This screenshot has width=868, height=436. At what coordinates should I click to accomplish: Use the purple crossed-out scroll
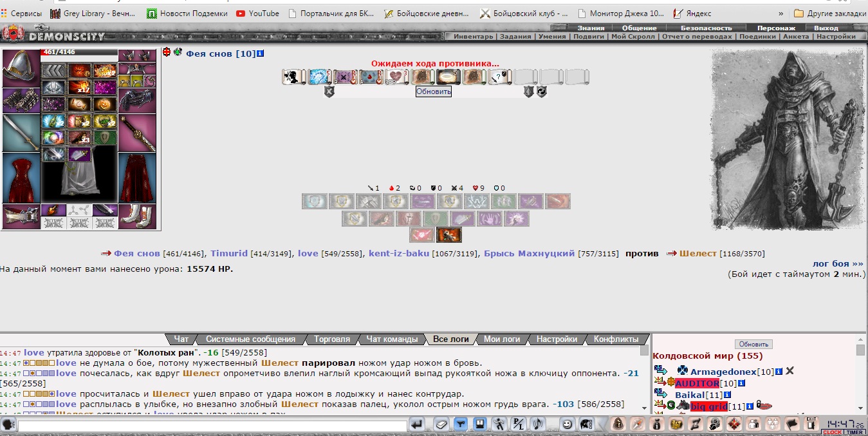point(346,77)
